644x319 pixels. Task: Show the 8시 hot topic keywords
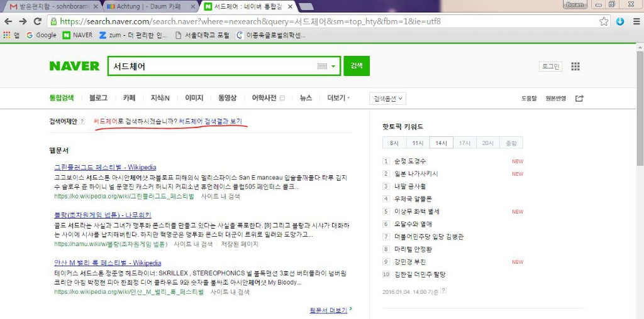[x=394, y=143]
